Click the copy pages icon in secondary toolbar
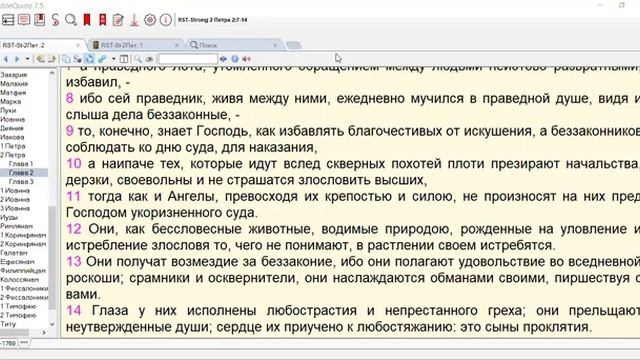 [x=66, y=59]
